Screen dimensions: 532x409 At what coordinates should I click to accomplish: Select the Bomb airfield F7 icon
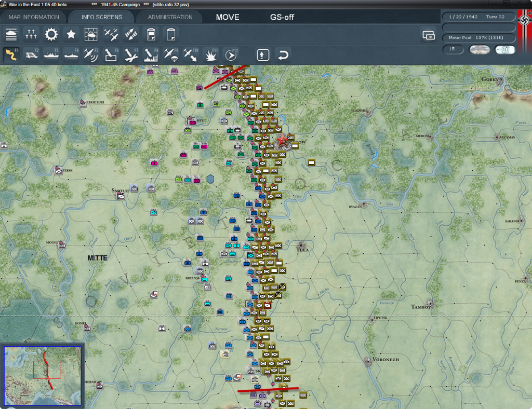tap(131, 55)
